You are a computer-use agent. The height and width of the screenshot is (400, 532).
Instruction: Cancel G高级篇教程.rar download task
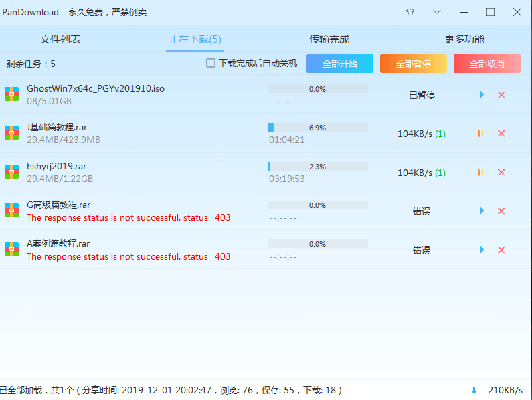pos(501,211)
